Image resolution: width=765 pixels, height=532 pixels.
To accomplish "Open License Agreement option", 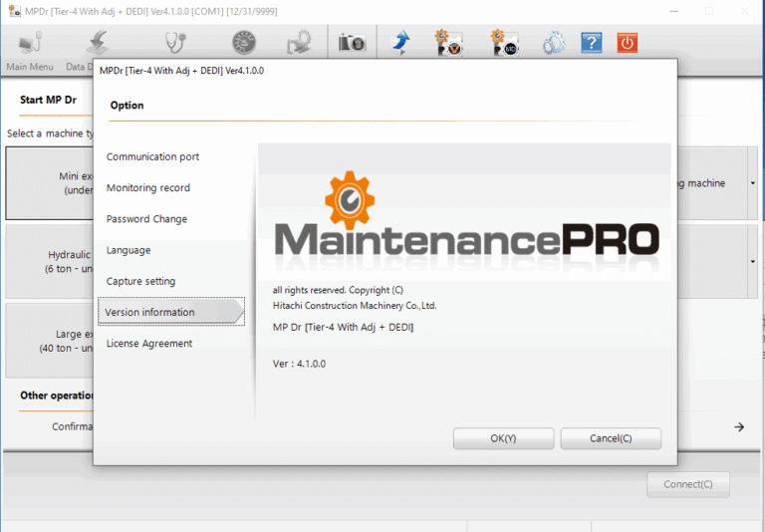I will [149, 344].
